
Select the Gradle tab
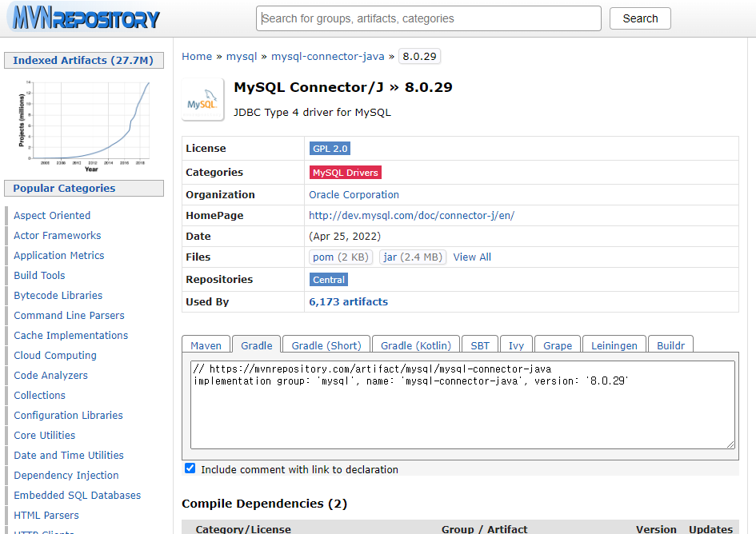[257, 345]
